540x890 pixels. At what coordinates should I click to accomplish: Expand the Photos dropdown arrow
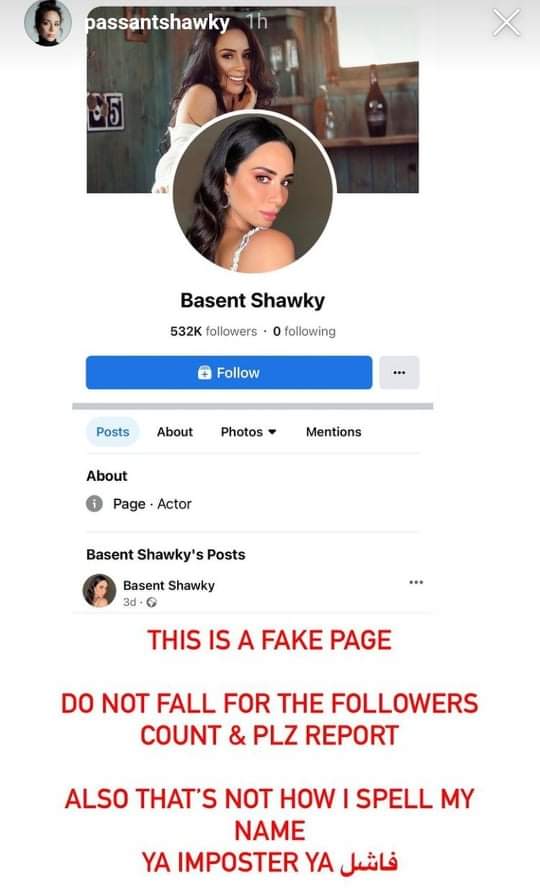[272, 432]
